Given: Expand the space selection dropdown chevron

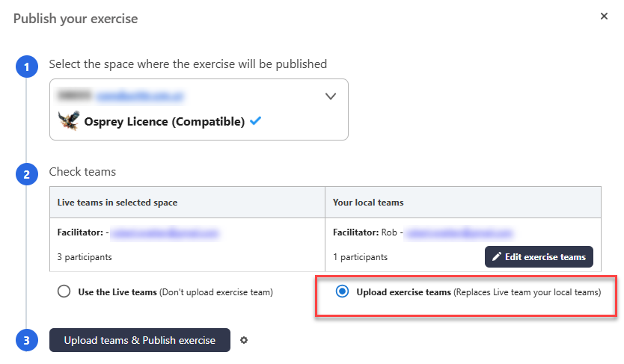Looking at the screenshot, I should [331, 96].
